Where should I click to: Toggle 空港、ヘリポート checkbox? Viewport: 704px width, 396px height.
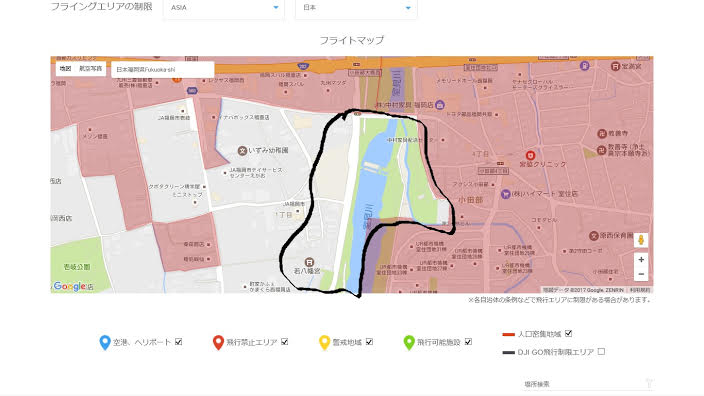[x=178, y=342]
